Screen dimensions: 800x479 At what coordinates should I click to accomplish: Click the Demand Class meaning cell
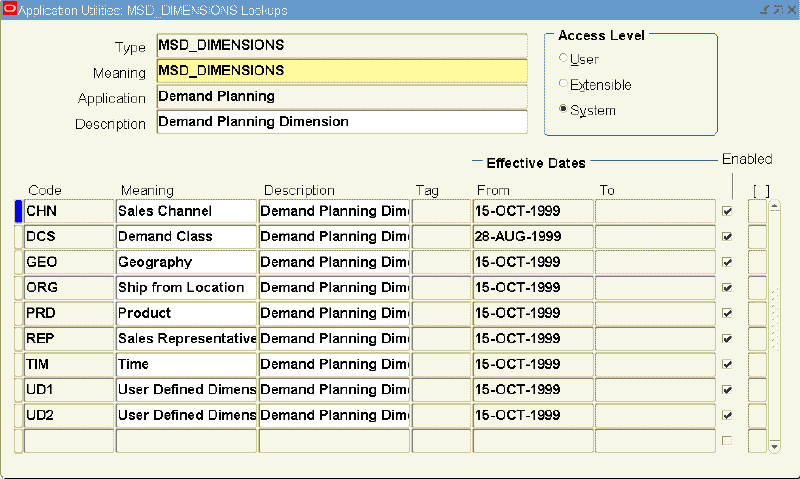coord(186,237)
